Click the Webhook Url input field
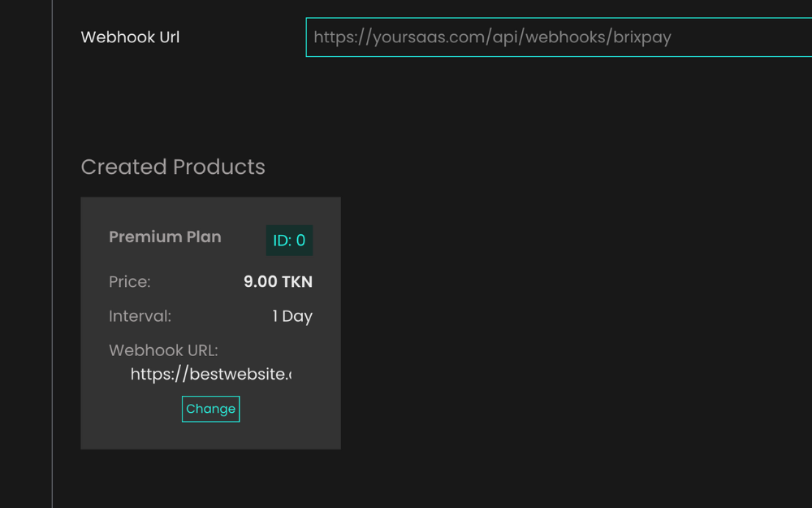 tap(559, 37)
